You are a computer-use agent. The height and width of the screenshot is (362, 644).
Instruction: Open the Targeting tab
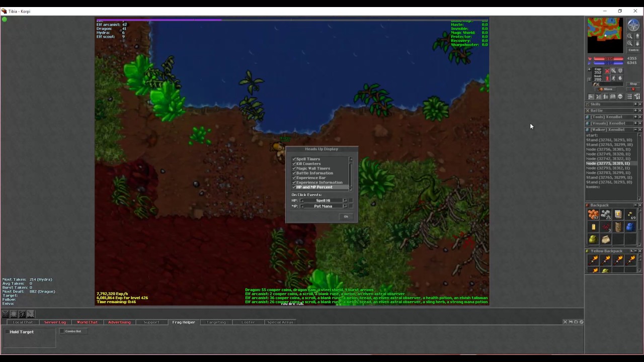216,322
